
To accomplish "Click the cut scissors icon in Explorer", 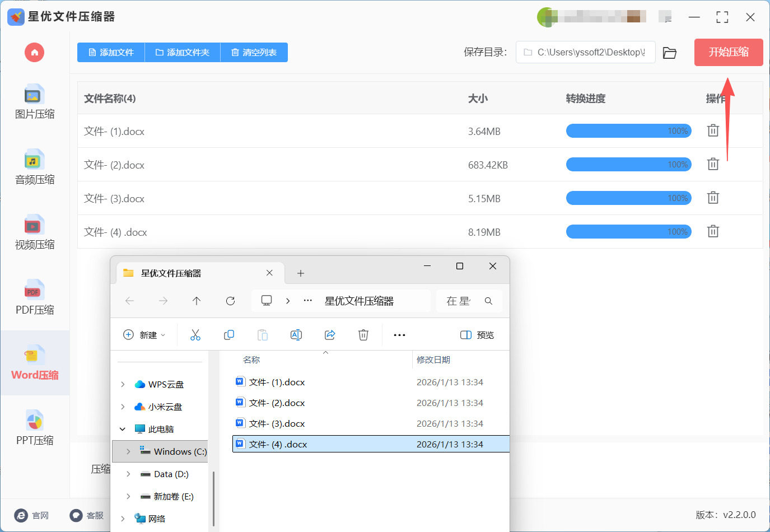I will tap(195, 335).
